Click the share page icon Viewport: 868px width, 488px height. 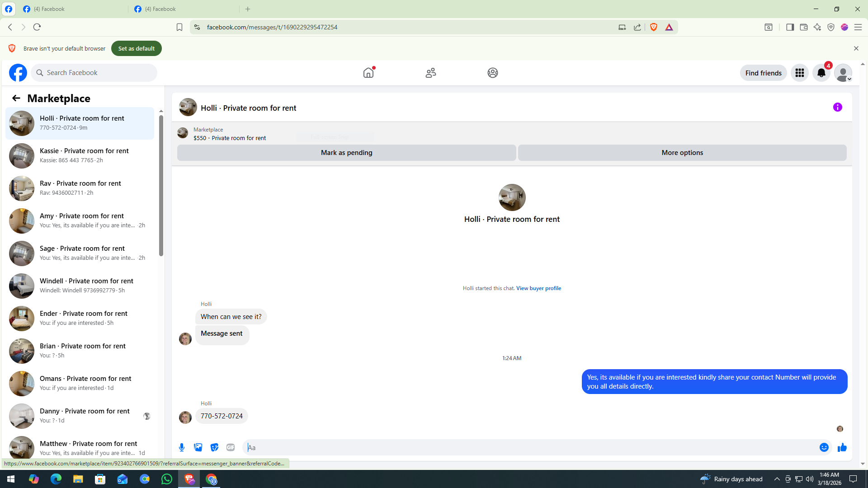[637, 27]
